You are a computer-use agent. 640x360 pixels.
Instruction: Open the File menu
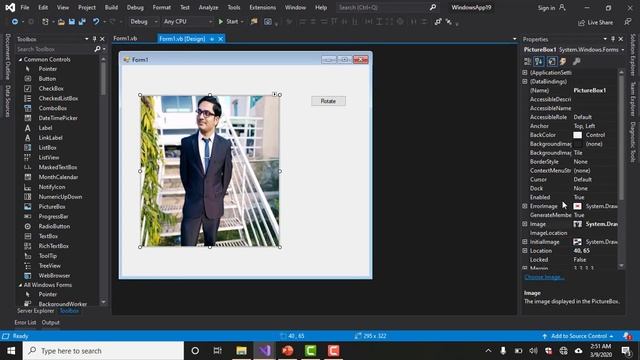click(25, 7)
